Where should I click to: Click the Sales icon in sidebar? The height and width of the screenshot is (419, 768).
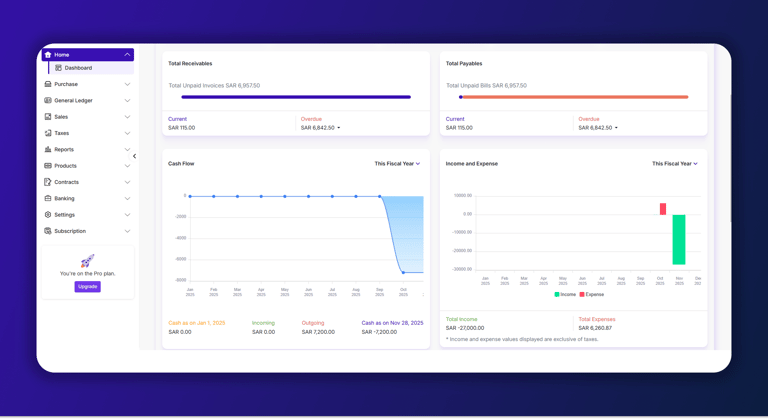pyautogui.click(x=48, y=117)
